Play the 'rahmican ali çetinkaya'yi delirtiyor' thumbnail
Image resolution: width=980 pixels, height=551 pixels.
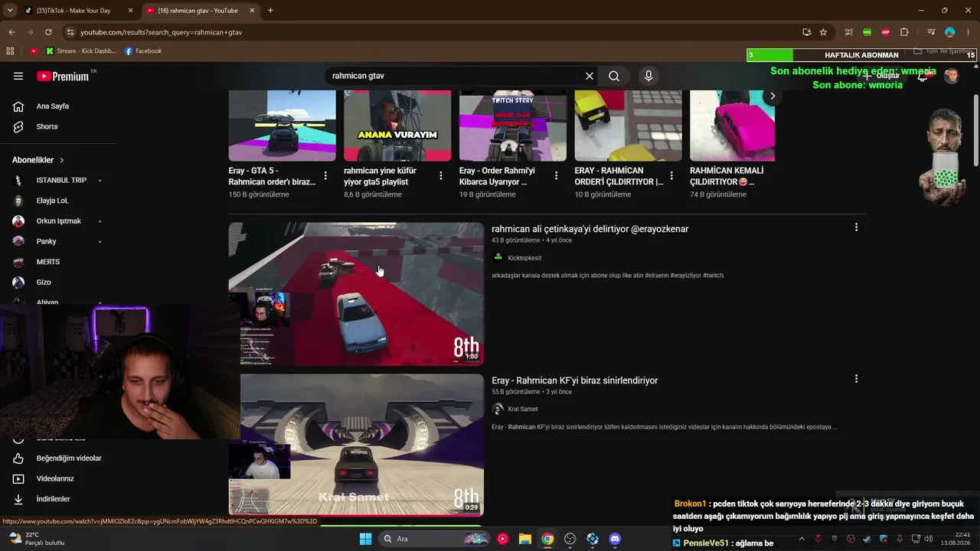coord(356,294)
